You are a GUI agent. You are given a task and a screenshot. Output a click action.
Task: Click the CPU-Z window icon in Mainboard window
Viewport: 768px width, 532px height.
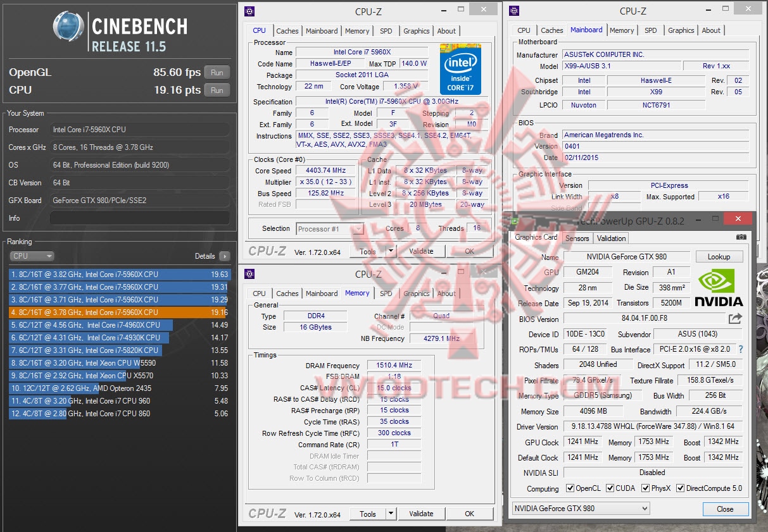514,11
